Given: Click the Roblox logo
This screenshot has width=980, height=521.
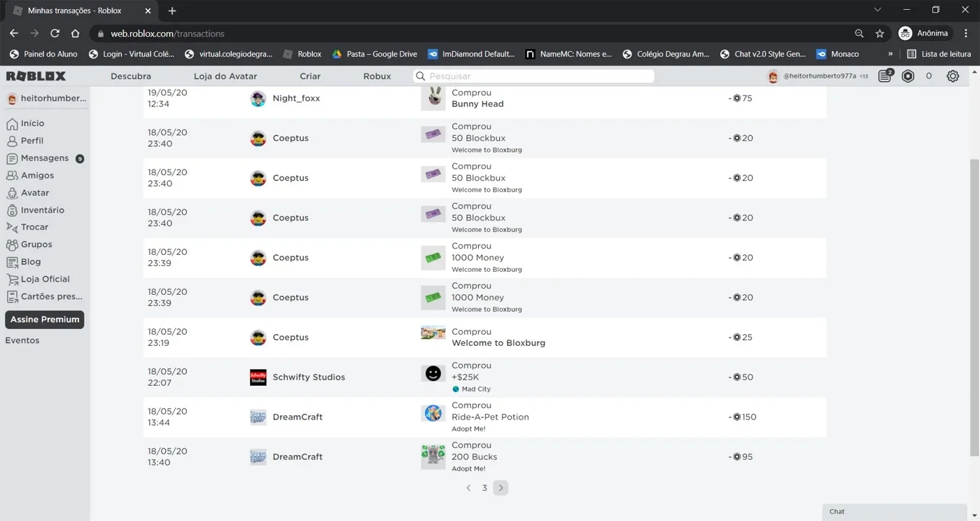Looking at the screenshot, I should [x=36, y=76].
